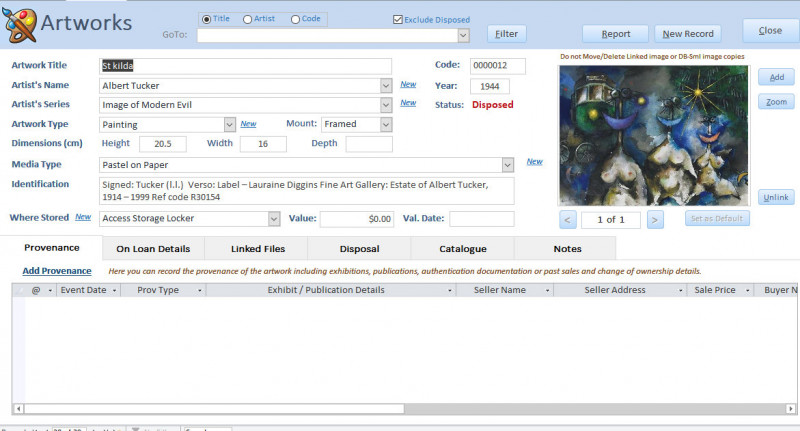Image resolution: width=800 pixels, height=431 pixels.
Task: Click the New Record button
Action: (688, 34)
